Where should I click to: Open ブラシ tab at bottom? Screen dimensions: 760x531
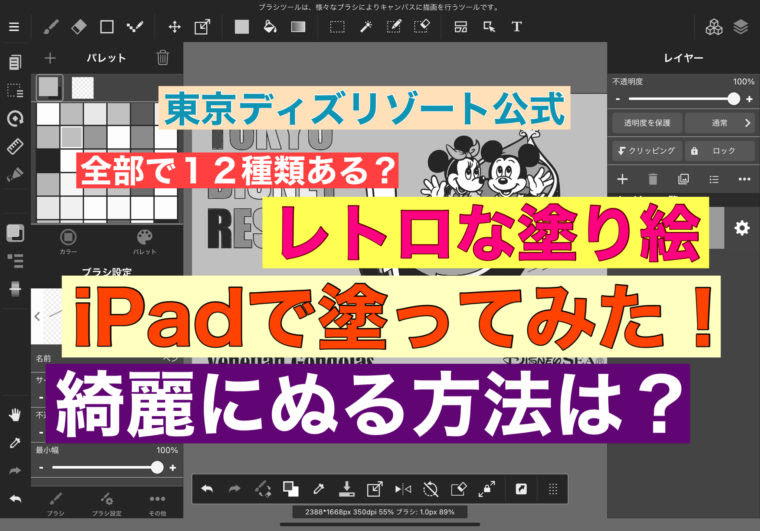tap(55, 504)
